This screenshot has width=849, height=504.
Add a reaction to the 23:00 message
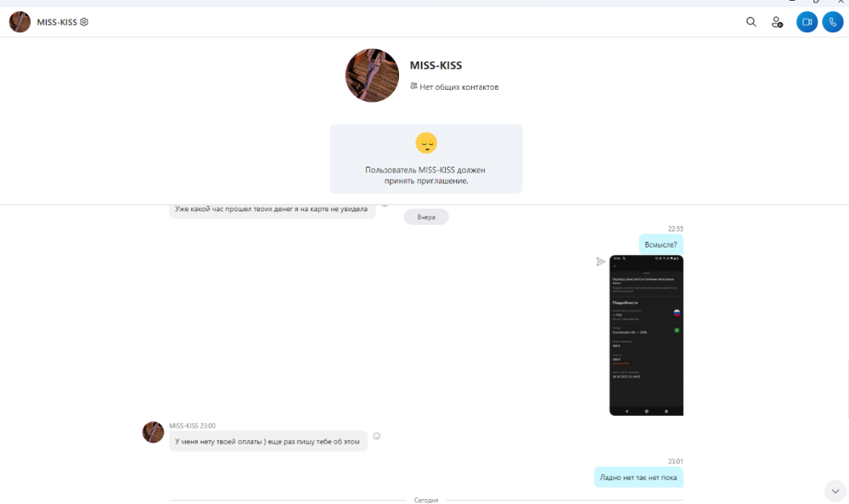pos(376,436)
